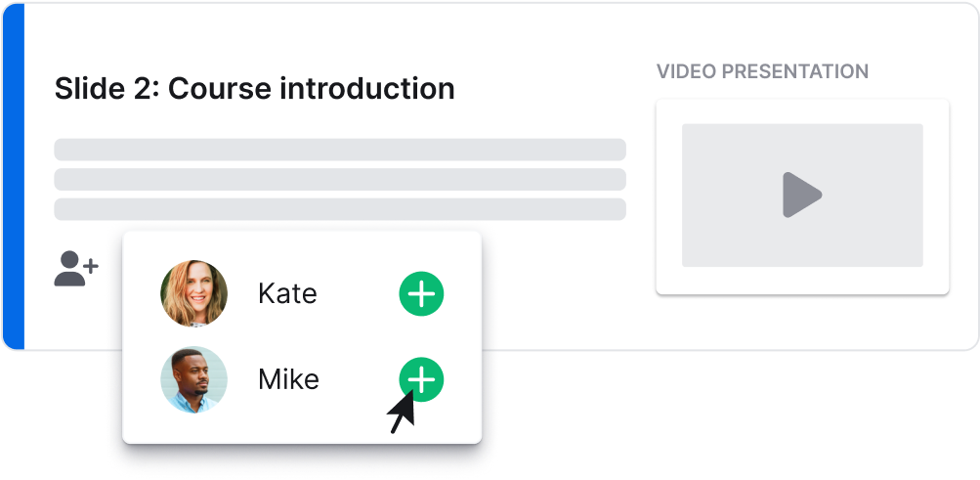The image size is (980, 480).
Task: Click Kate's profile photo
Action: tap(193, 293)
